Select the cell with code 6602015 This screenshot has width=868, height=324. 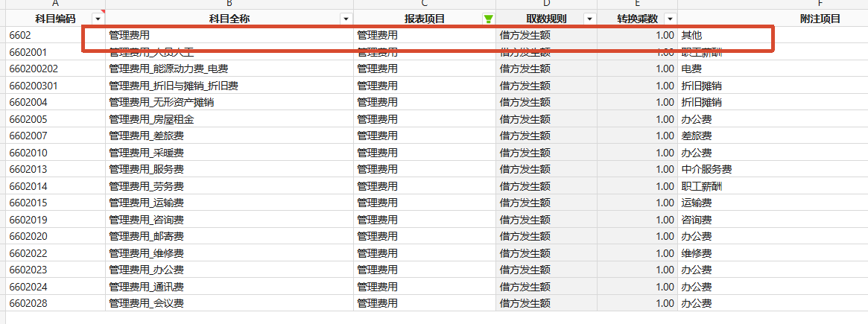pos(55,203)
